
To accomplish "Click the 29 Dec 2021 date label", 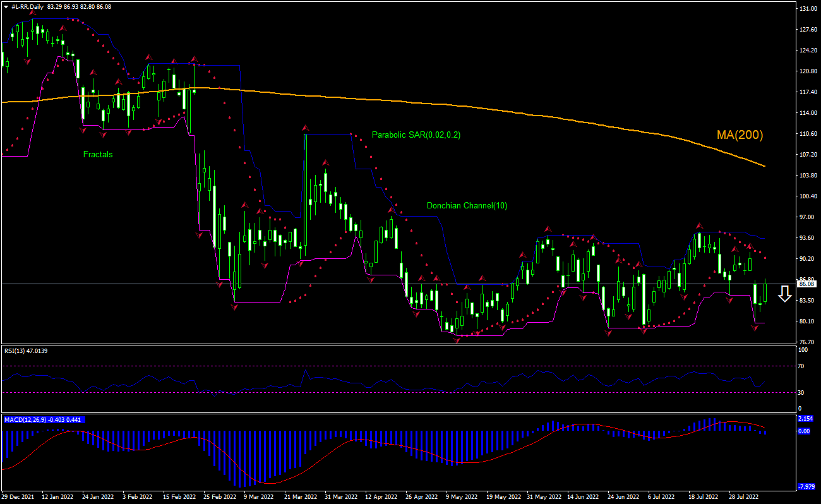I will point(18,497).
